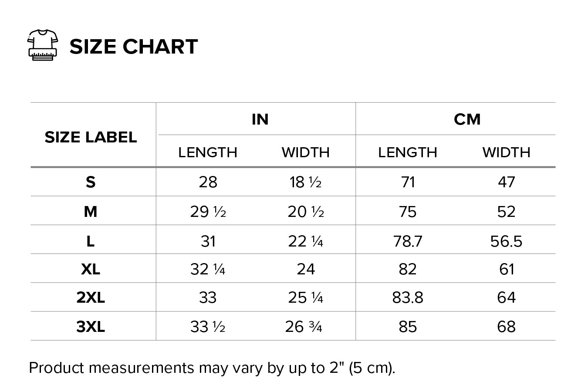Click the 56.5 cm width value
Viewport: 588px width, 392px height.
pyautogui.click(x=506, y=240)
